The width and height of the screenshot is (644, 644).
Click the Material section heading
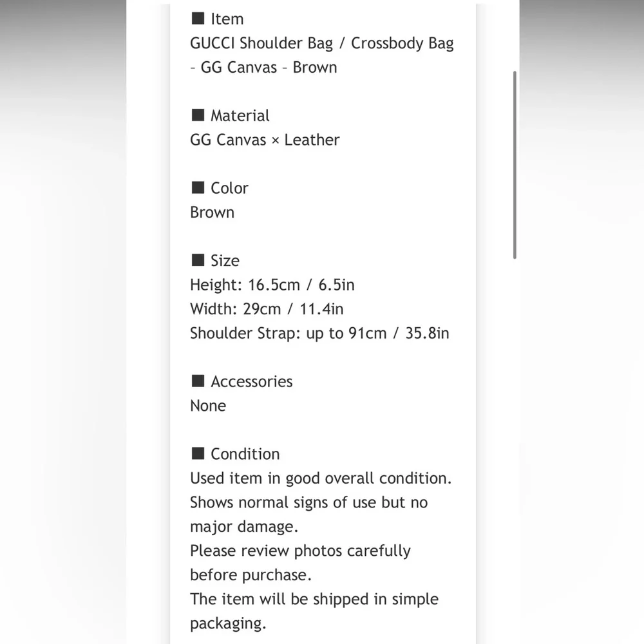[x=240, y=116]
